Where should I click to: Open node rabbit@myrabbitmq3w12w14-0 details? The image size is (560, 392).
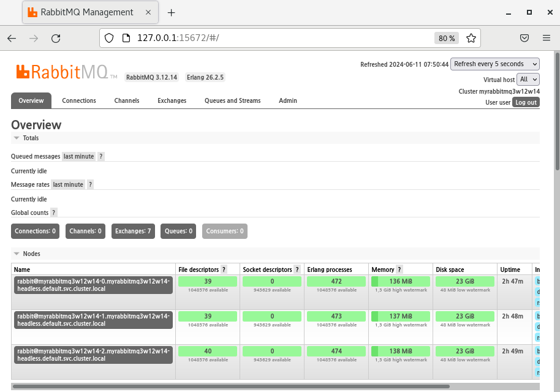tap(93, 285)
